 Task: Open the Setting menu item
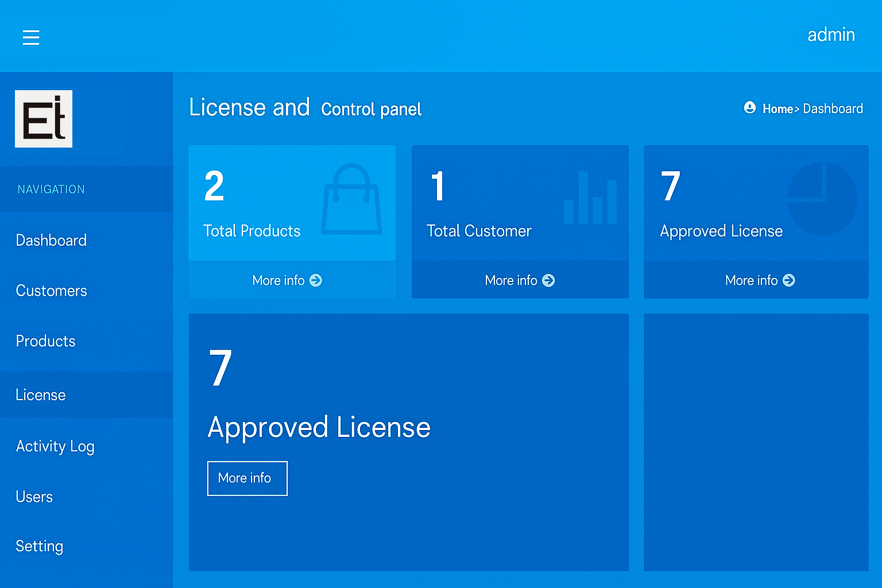point(39,546)
